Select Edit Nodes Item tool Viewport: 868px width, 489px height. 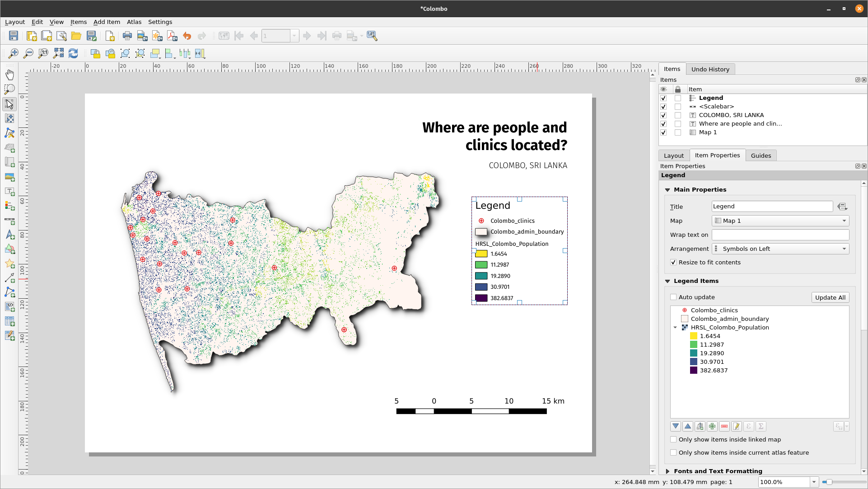[x=9, y=133]
